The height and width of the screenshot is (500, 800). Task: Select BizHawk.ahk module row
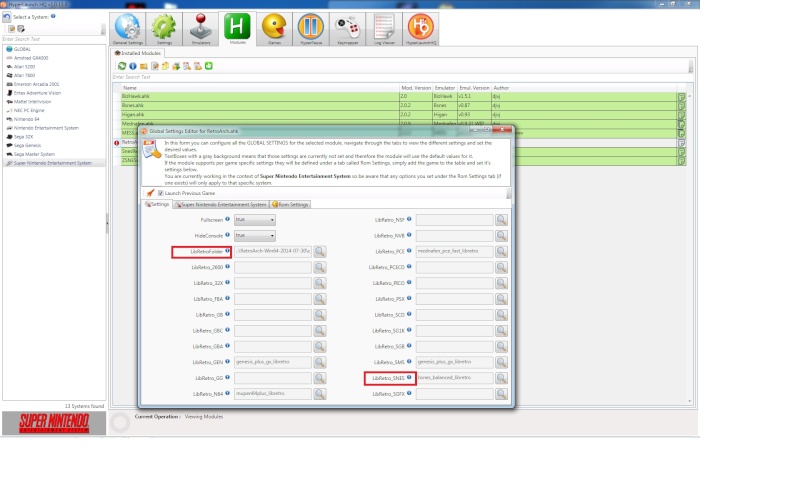[x=398, y=96]
